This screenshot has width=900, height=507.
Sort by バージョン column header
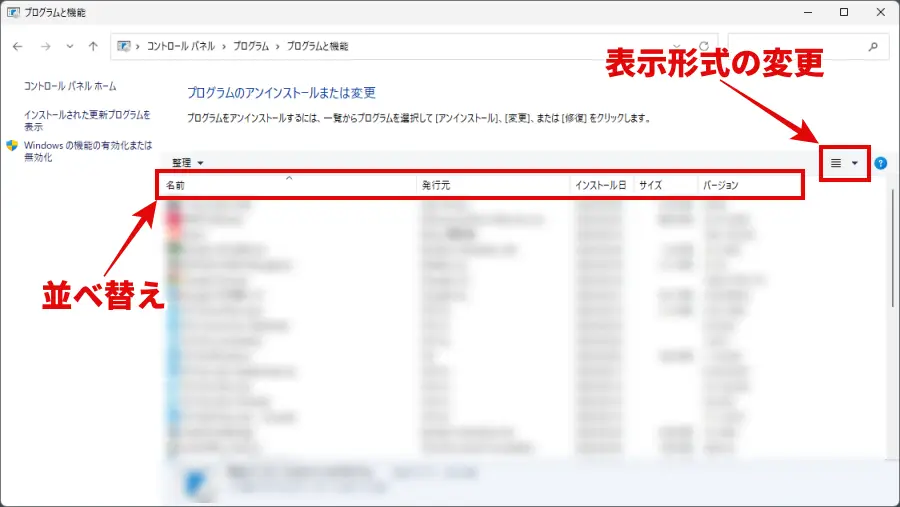(x=749, y=185)
